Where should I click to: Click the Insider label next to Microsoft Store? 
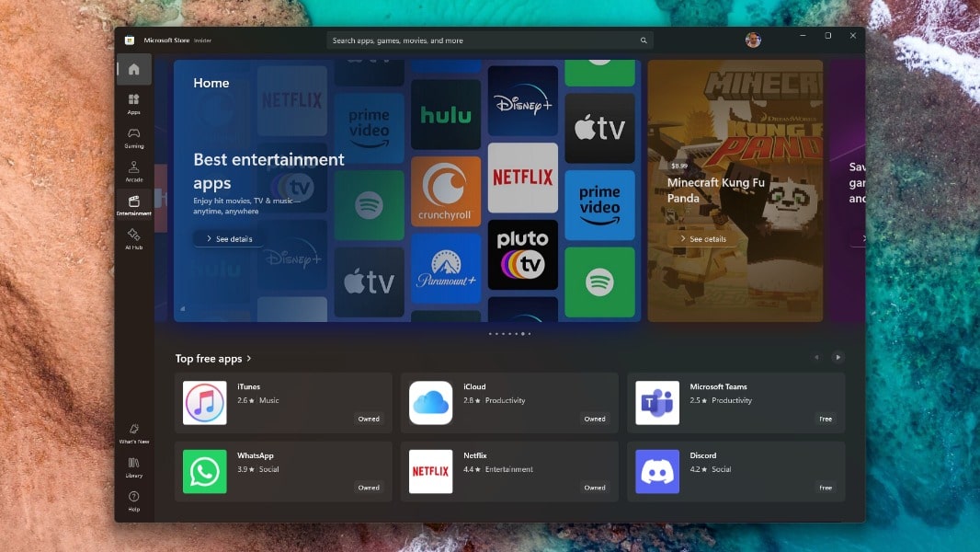pyautogui.click(x=203, y=40)
